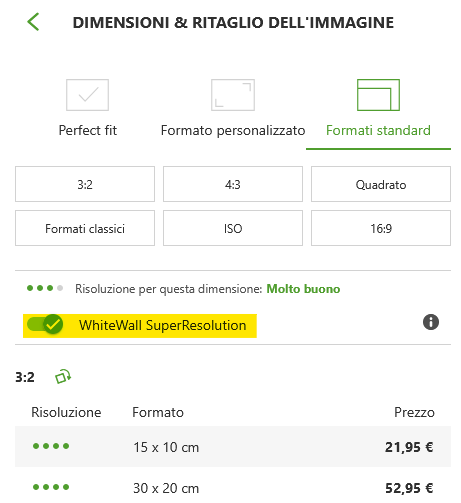Rotate the 3:2 format orientation icon
The image size is (461, 503).
tap(63, 377)
